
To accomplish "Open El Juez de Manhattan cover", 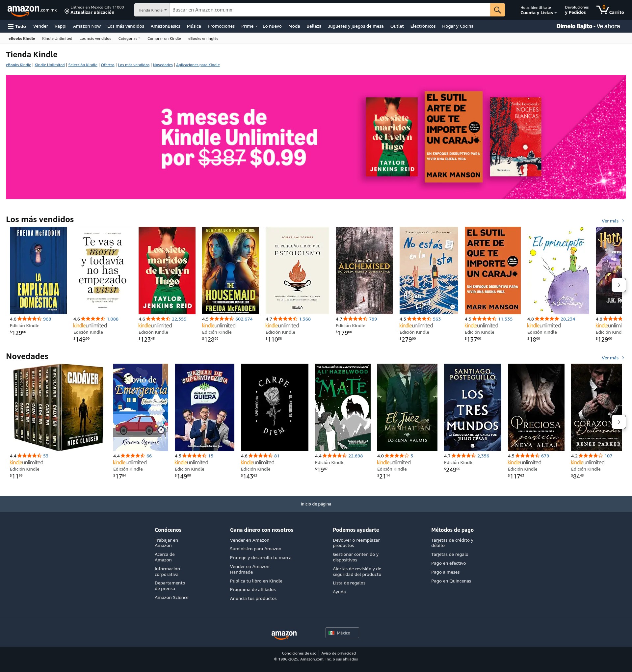I will tap(407, 407).
